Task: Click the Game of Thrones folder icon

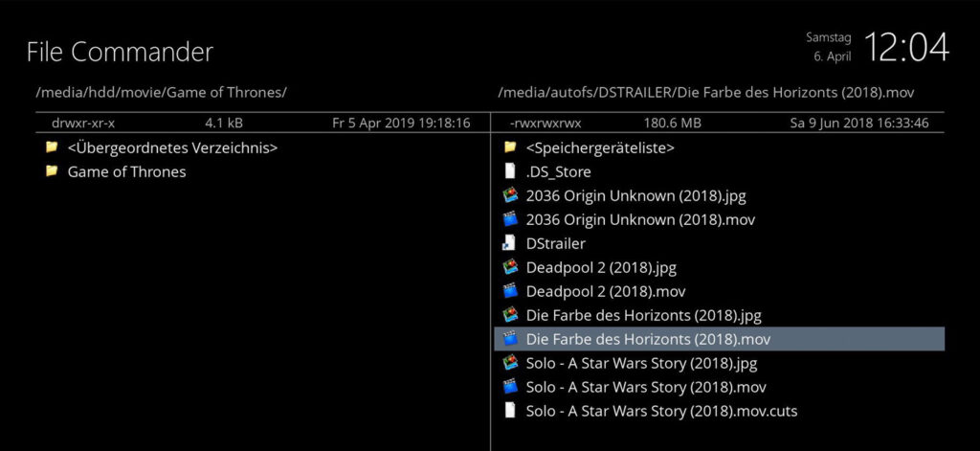Action: 52,171
